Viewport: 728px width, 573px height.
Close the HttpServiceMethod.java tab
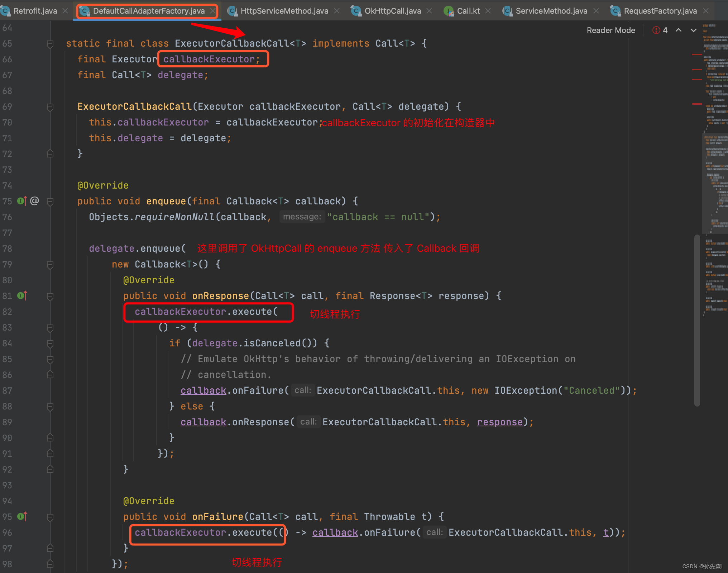(337, 11)
